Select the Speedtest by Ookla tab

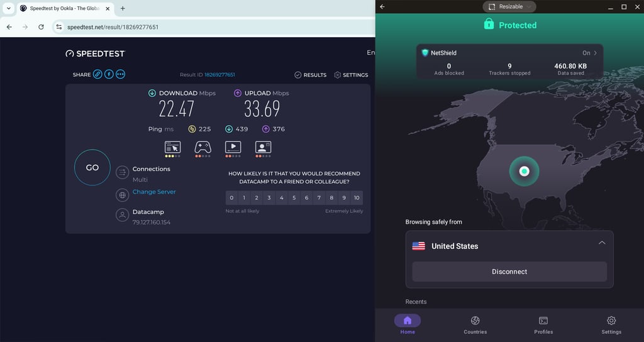[65, 8]
